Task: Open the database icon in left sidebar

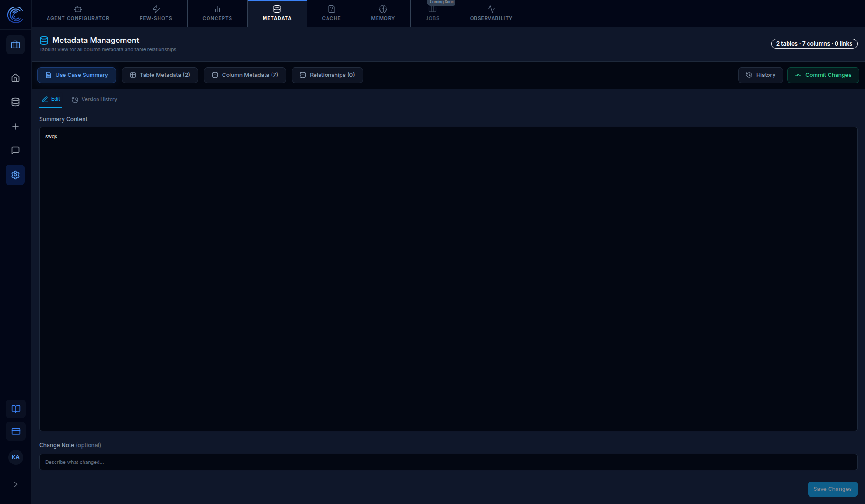Action: pyautogui.click(x=15, y=102)
